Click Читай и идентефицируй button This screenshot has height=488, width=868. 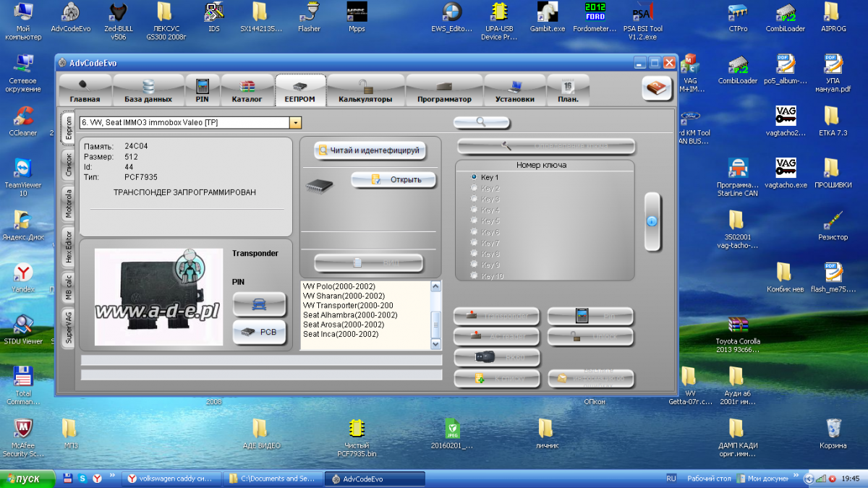pyautogui.click(x=370, y=150)
